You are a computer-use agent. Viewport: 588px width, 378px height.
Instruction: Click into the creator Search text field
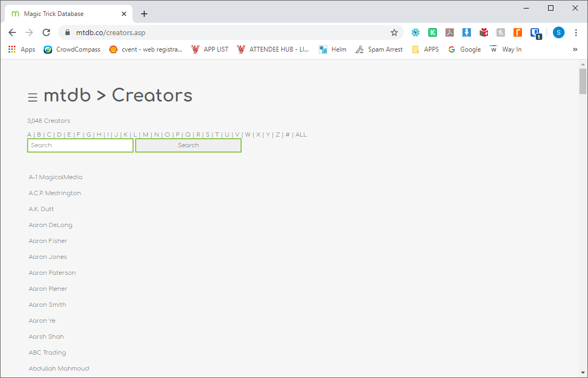coord(80,145)
